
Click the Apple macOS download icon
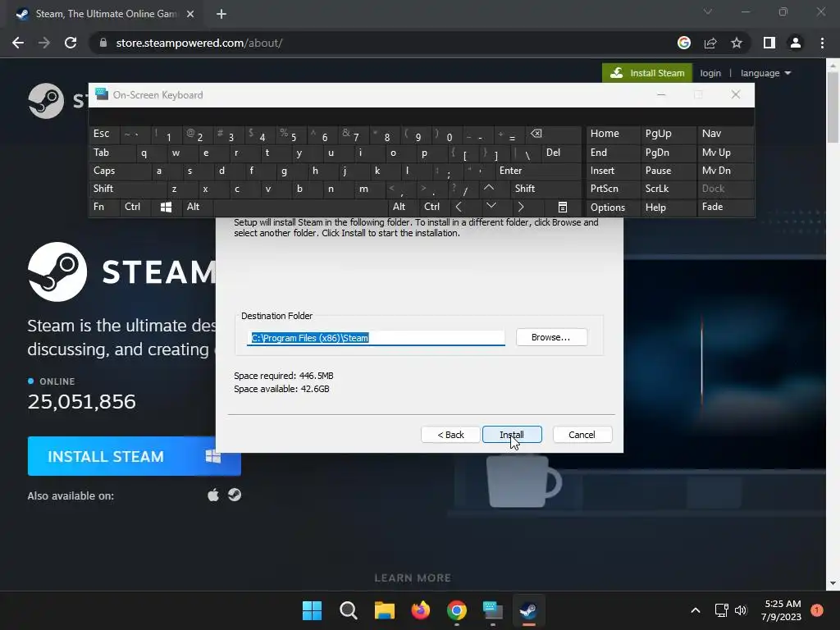click(213, 495)
